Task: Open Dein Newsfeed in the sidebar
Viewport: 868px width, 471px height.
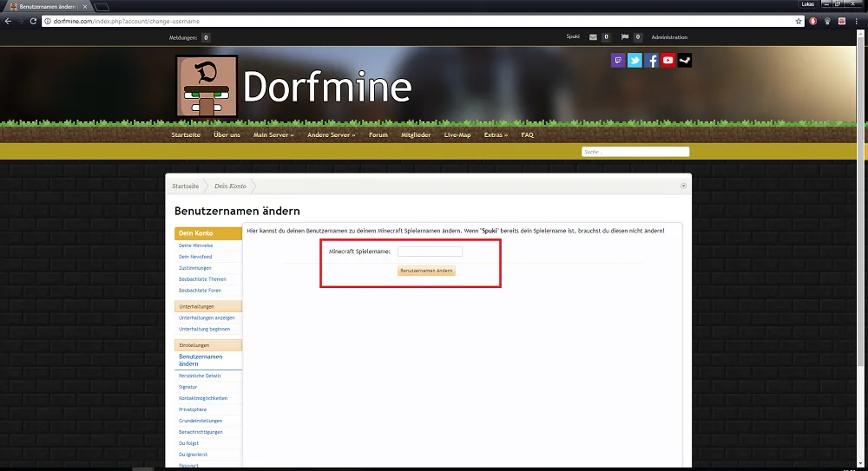Action: [195, 257]
